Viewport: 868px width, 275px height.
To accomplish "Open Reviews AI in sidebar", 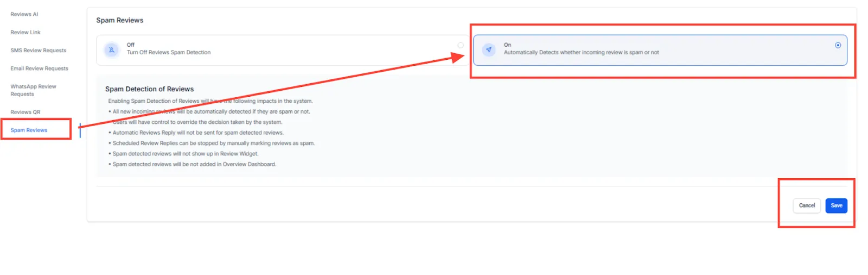I will 24,14.
